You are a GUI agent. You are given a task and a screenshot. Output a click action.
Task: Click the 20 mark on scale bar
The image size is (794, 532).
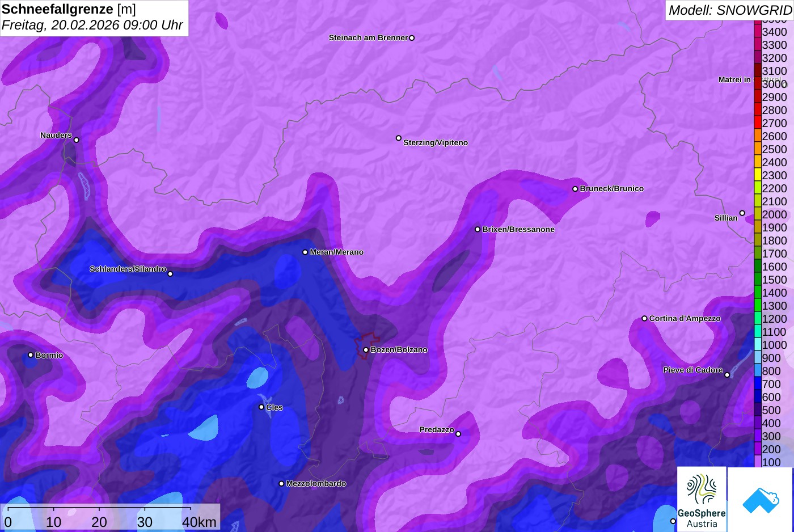point(99,522)
